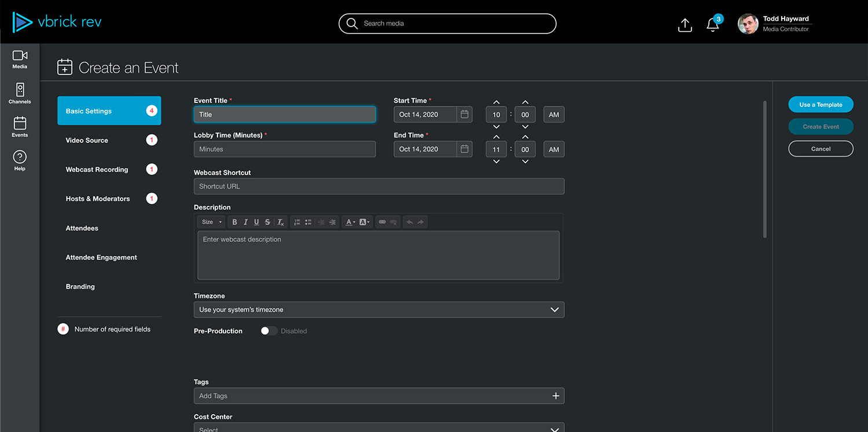Viewport: 868px width, 432px height.
Task: Apply italic formatting in description toolbar
Action: tap(245, 222)
